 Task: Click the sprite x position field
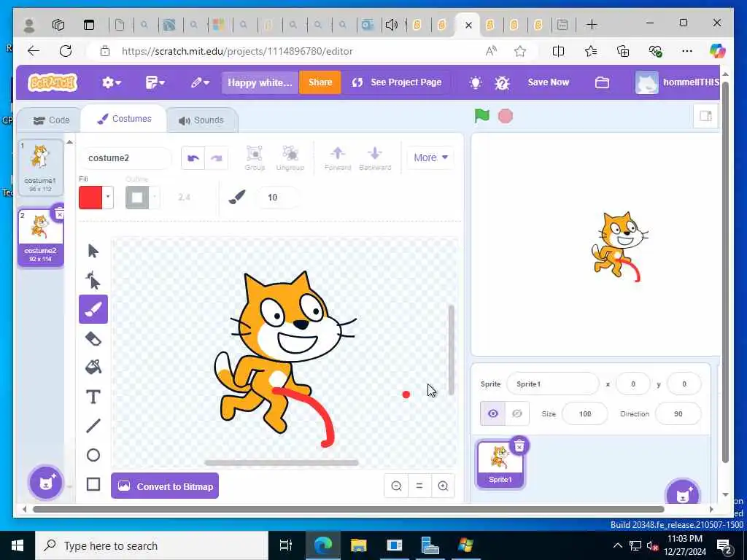point(632,384)
